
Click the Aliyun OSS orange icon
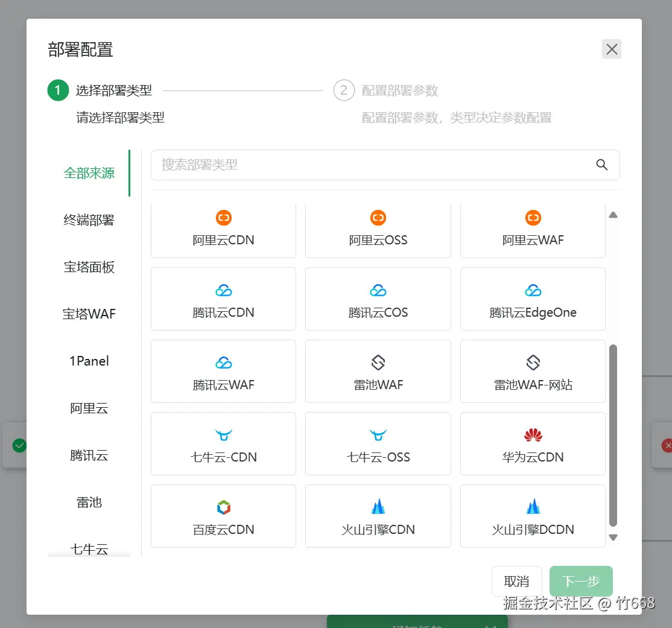(x=378, y=218)
